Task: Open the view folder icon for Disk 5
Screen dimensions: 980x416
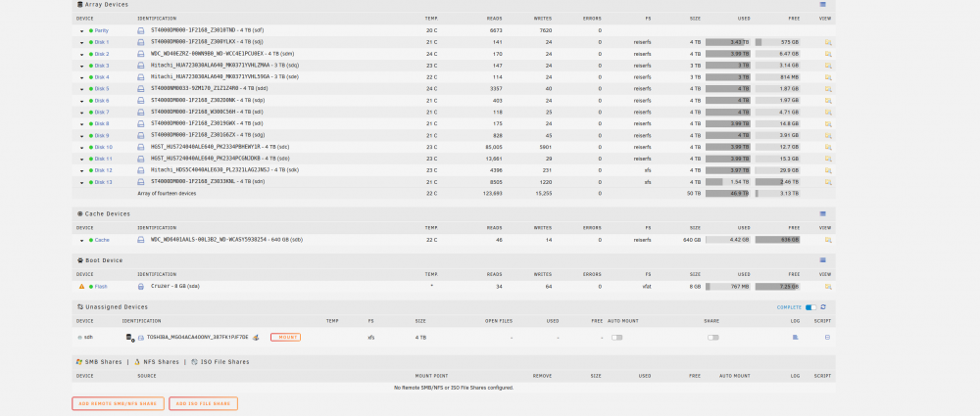Action: pyautogui.click(x=827, y=89)
